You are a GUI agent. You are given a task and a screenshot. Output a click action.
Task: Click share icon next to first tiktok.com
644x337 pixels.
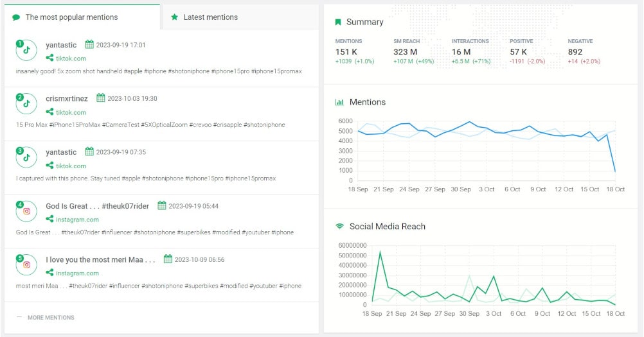(x=49, y=58)
